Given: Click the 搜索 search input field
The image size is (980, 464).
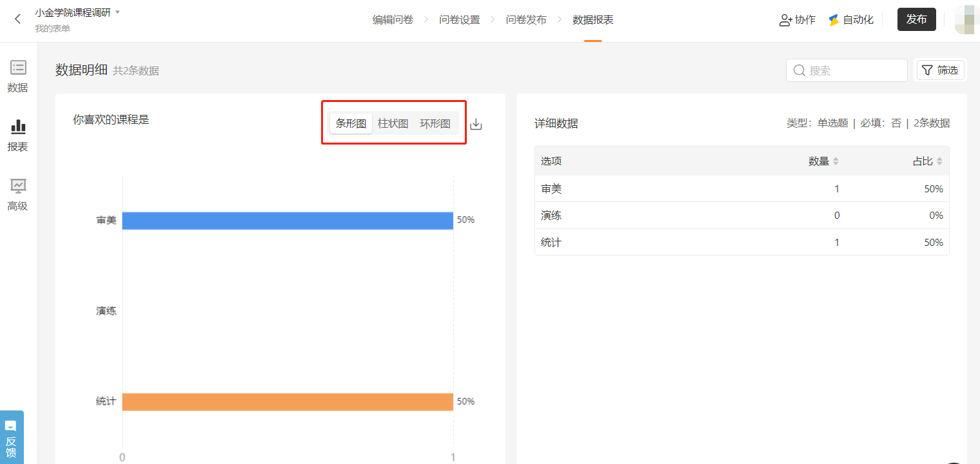Looking at the screenshot, I should coord(847,70).
